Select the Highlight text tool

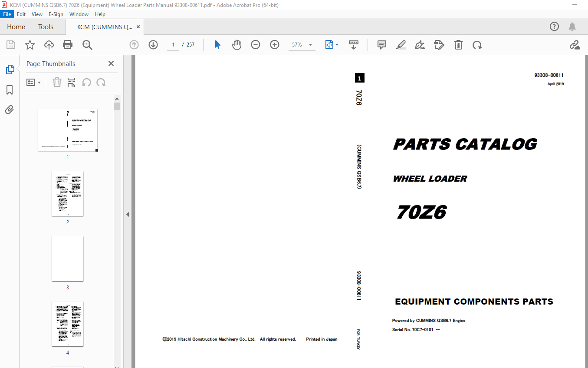click(401, 45)
